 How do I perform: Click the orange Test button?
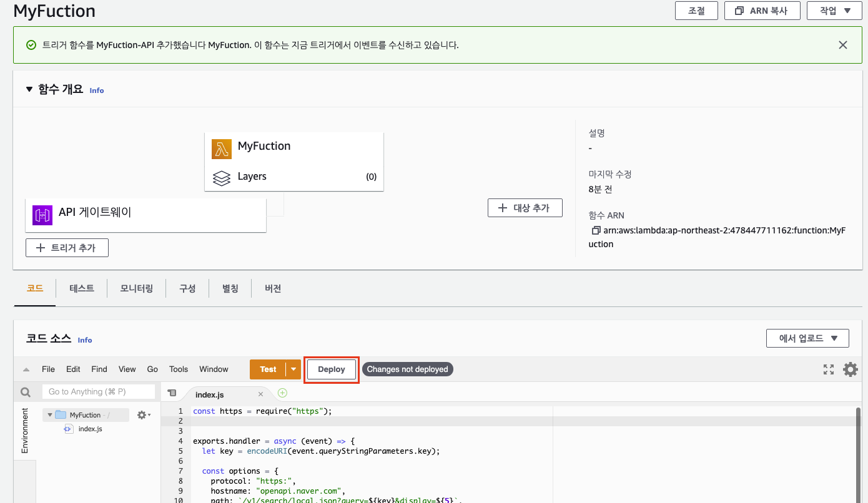268,369
